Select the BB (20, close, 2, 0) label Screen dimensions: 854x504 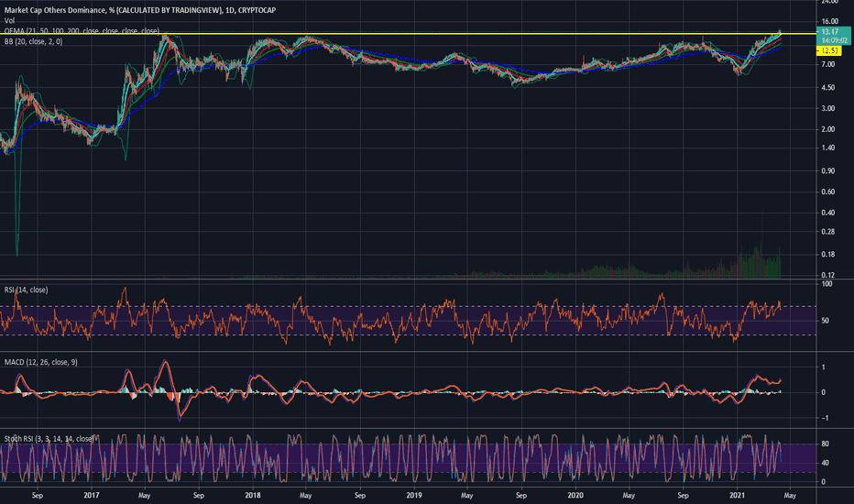(x=33, y=41)
